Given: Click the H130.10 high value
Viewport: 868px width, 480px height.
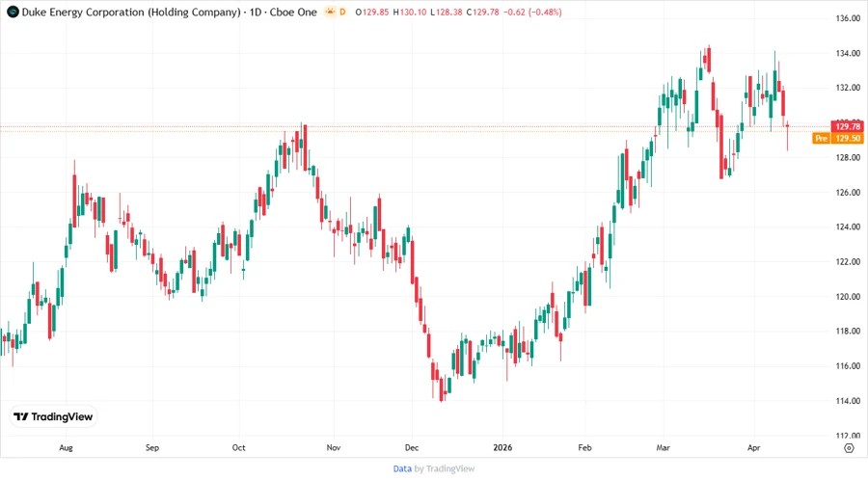Looking at the screenshot, I should tap(410, 12).
